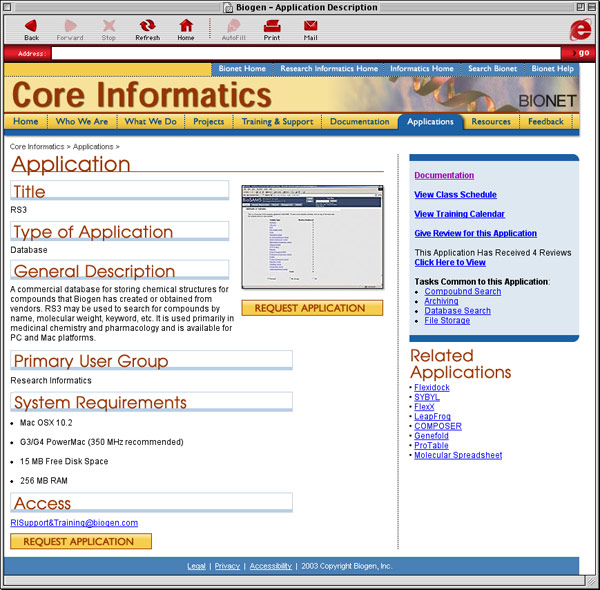Click the Back arrow icon

pos(31,26)
